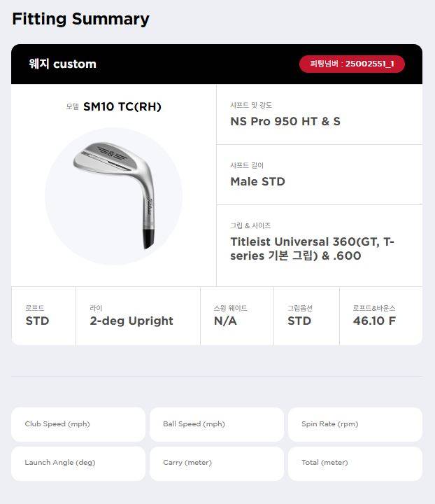The height and width of the screenshot is (504, 435).
Task: Click the Spin Rate (rpm) box
Action: pyautogui.click(x=355, y=424)
